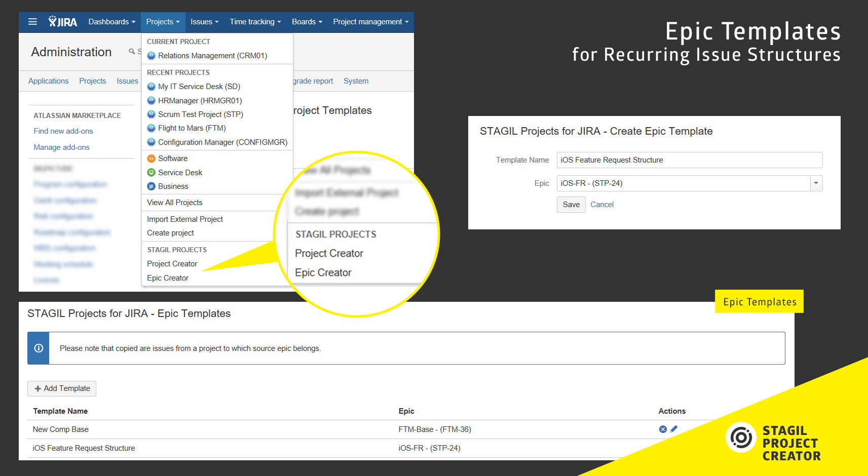
Task: Click the Administration search magnifier icon
Action: click(x=132, y=52)
